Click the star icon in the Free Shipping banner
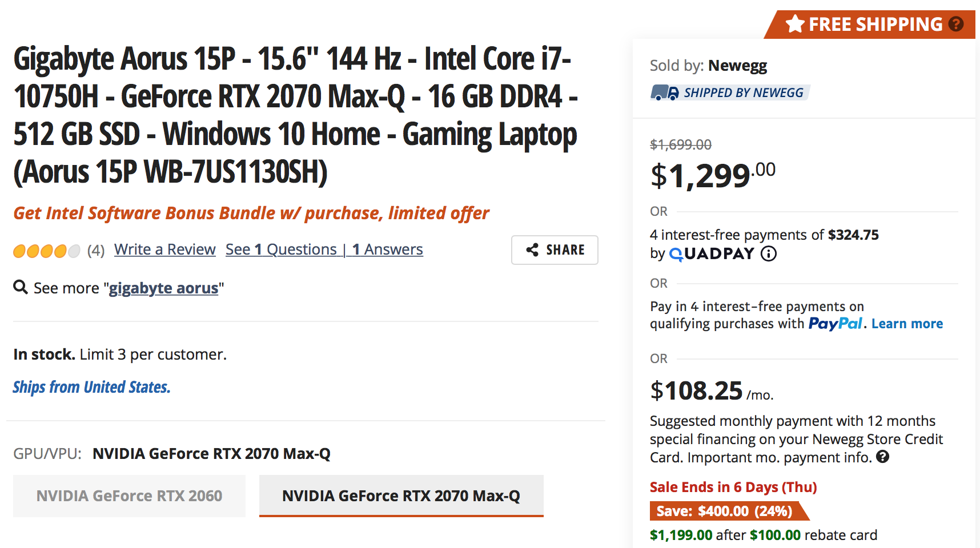This screenshot has width=980, height=548. (x=795, y=24)
